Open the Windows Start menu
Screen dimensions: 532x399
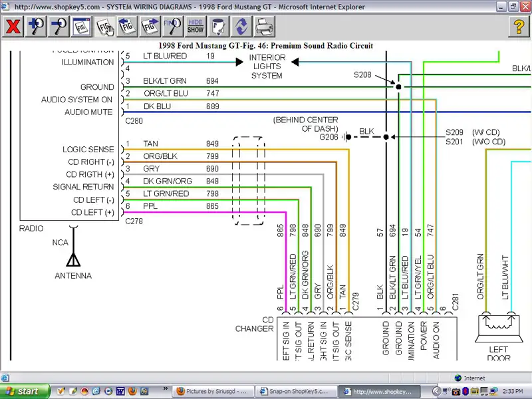[25, 391]
